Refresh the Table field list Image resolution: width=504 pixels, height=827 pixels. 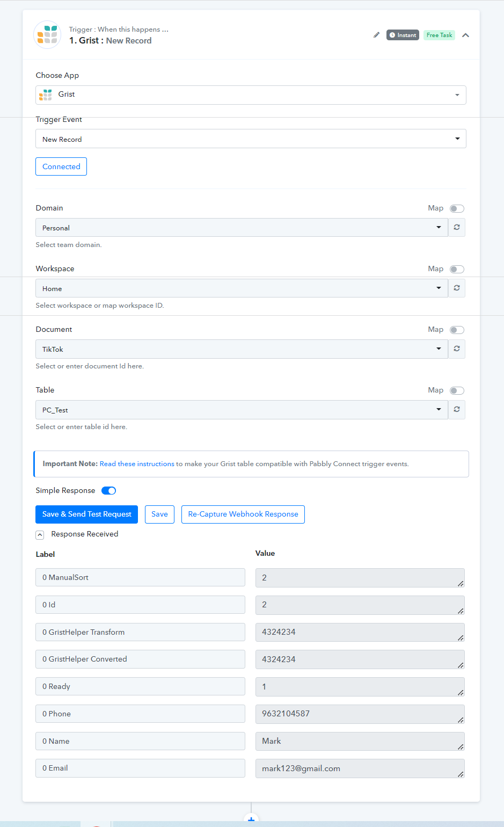point(457,410)
